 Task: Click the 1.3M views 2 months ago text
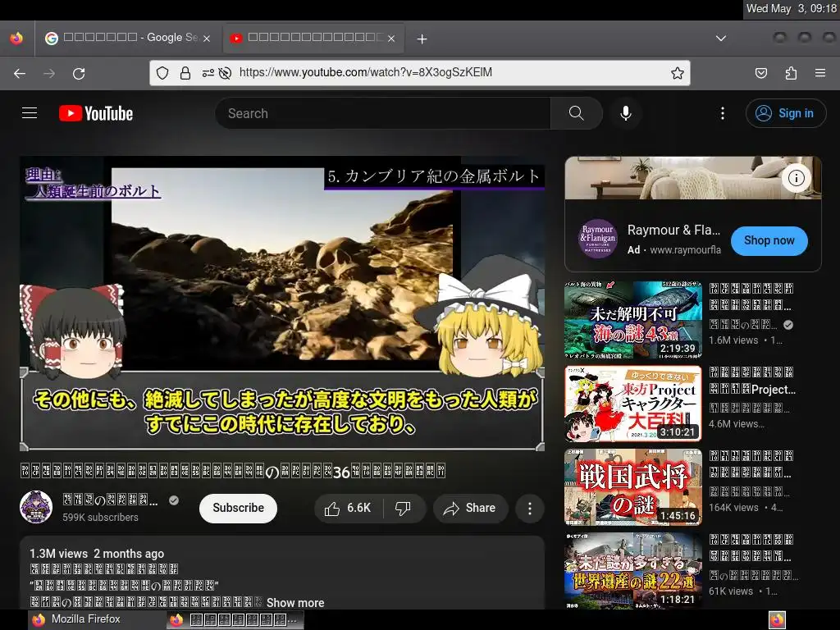coord(97,554)
